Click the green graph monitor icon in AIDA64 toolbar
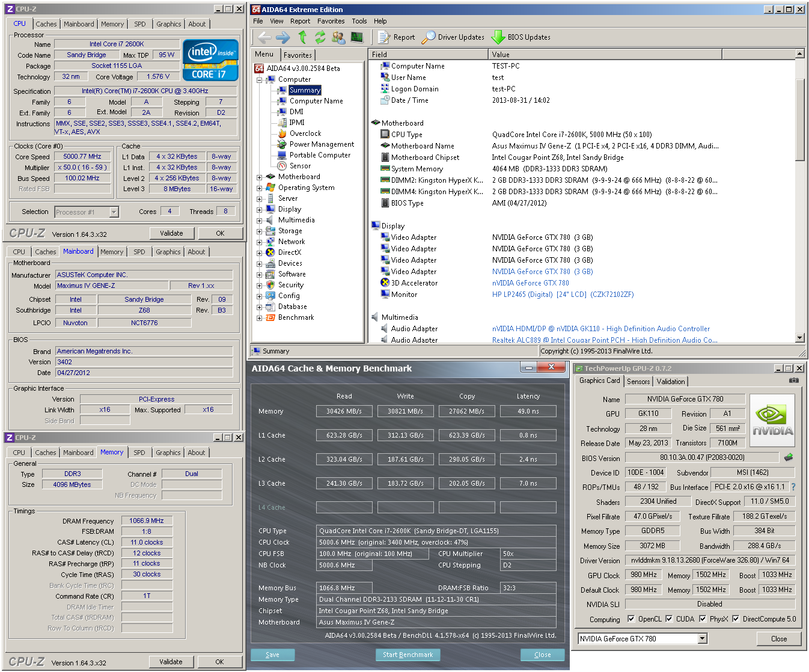The height and width of the screenshot is (672, 809). (x=356, y=37)
